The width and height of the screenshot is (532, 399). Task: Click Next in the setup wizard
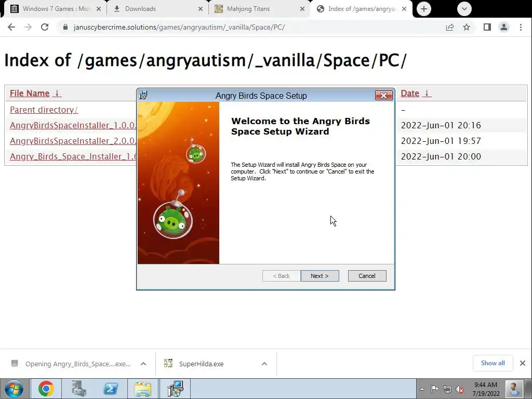tap(320, 276)
